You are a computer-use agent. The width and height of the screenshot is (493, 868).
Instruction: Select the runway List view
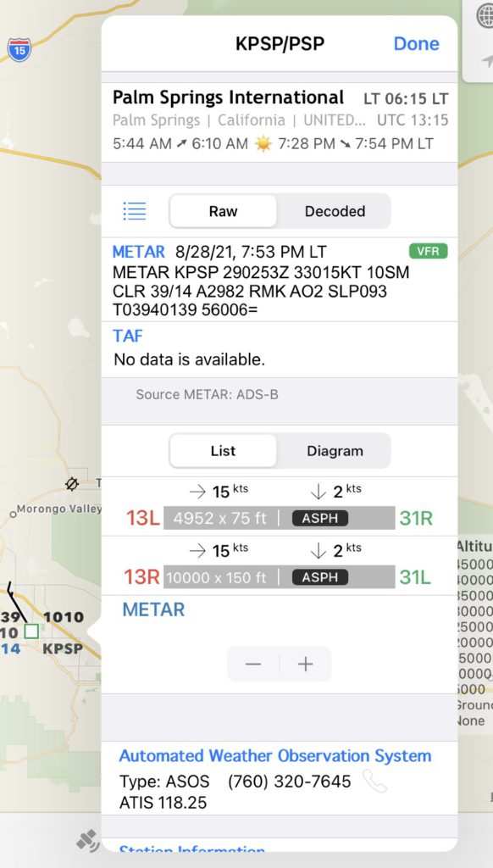pyautogui.click(x=223, y=451)
